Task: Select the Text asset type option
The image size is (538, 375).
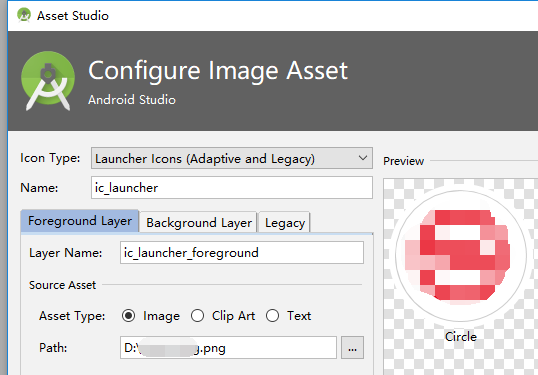Action: [272, 316]
